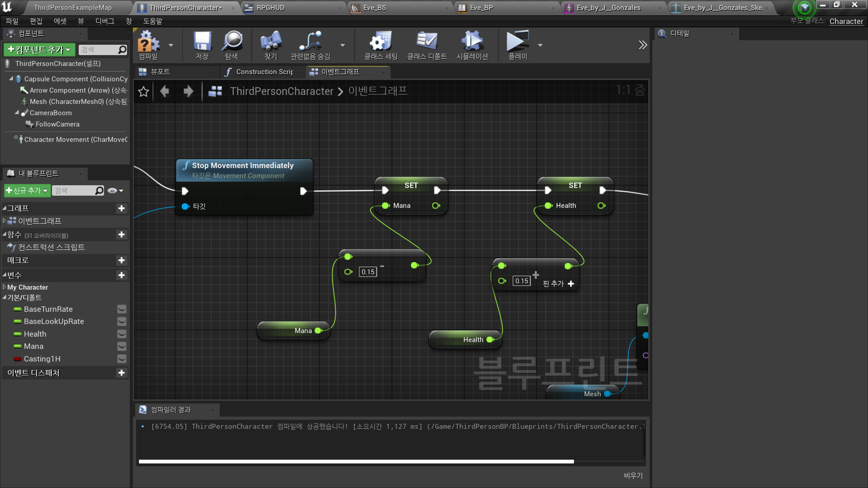868x488 pixels.
Task: Toggle Health variable editable eye
Action: (x=122, y=334)
